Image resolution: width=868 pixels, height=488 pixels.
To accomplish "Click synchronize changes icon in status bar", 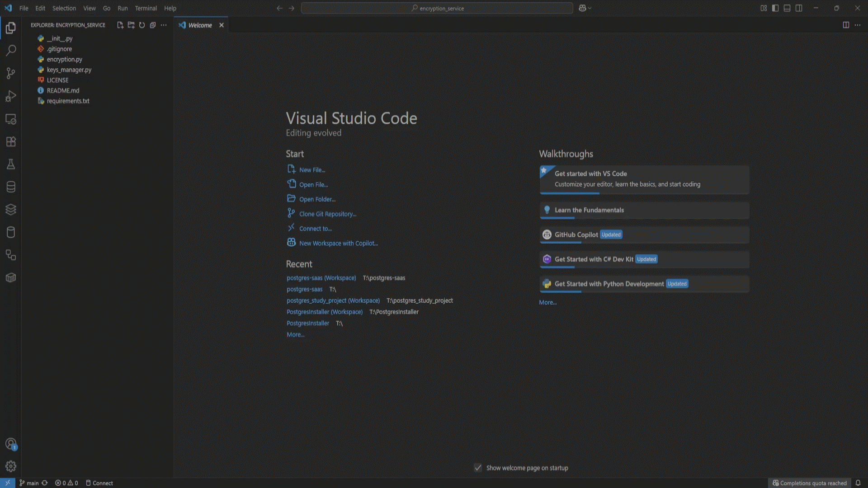I will coord(45,483).
